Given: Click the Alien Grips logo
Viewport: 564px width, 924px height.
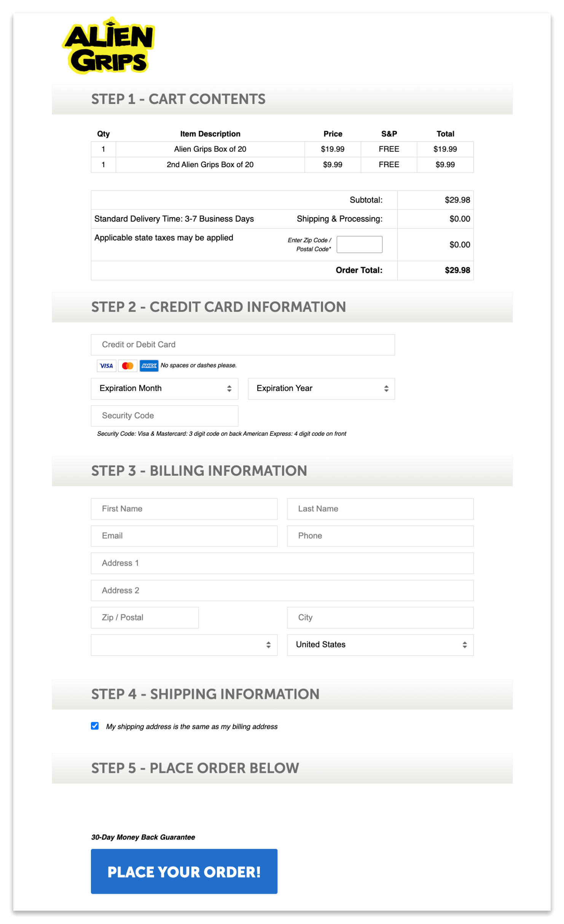Looking at the screenshot, I should (108, 46).
